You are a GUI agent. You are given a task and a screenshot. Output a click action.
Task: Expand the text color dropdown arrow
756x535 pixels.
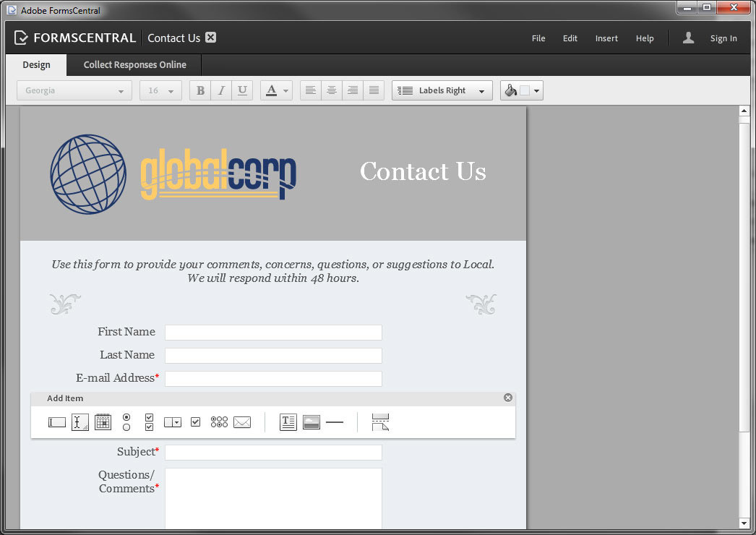pos(286,90)
